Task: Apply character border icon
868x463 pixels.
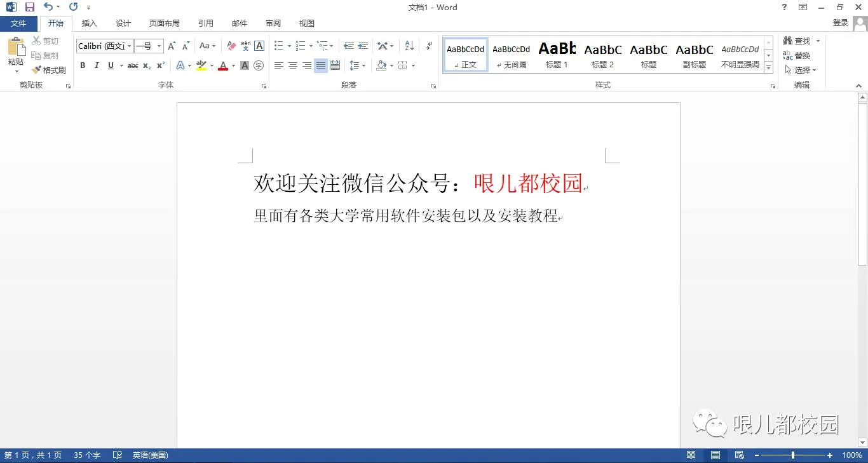Action: [259, 46]
